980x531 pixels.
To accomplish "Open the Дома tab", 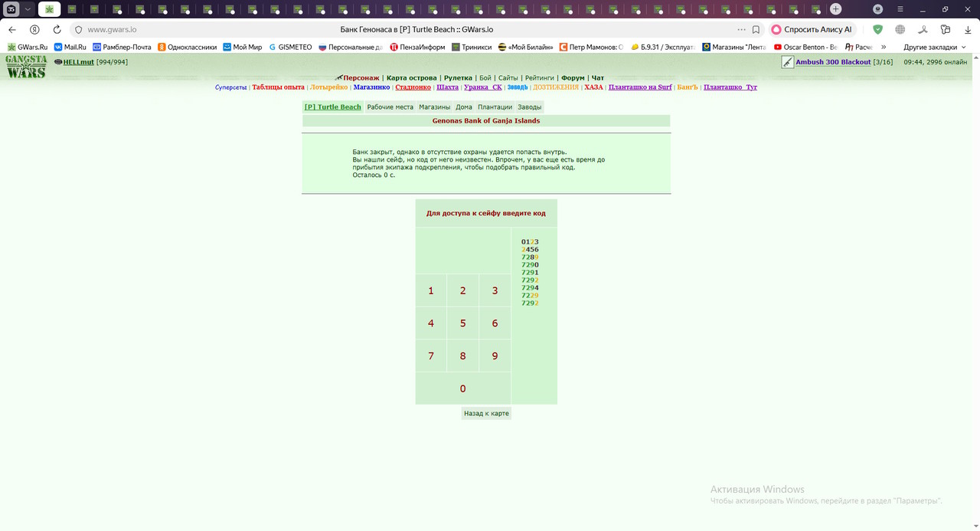I will 464,107.
